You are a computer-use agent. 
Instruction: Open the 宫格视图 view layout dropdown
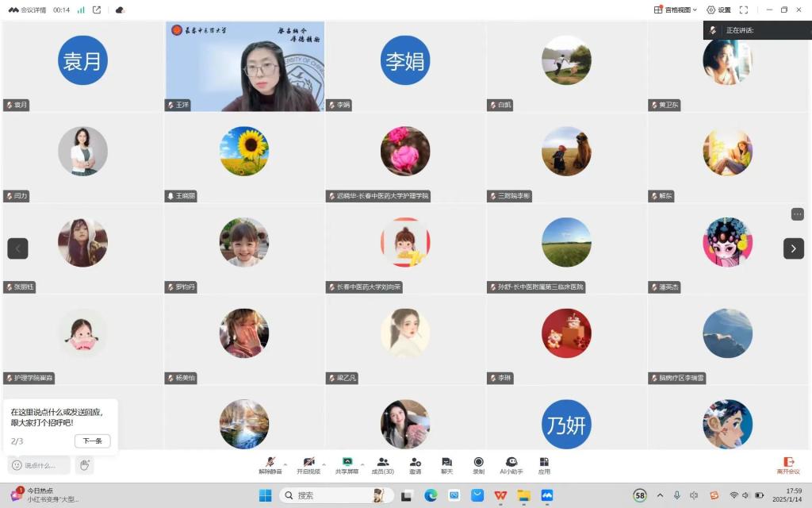(x=675, y=10)
